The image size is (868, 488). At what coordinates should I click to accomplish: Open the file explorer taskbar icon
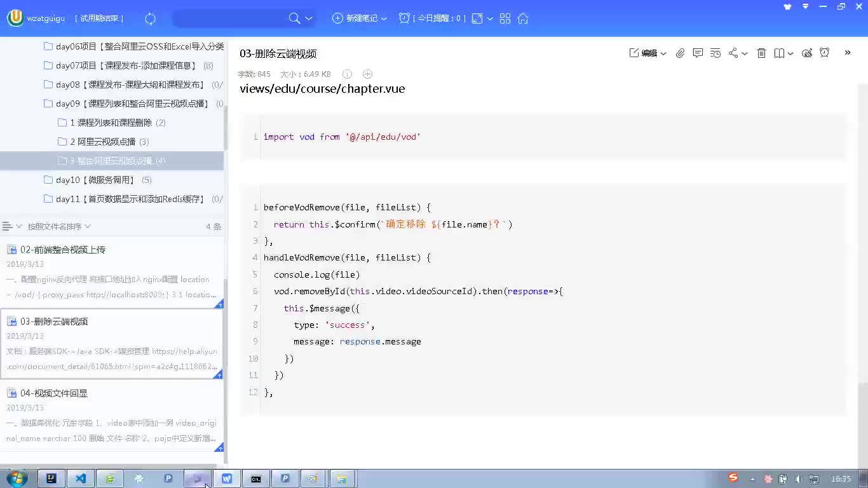pos(341,478)
